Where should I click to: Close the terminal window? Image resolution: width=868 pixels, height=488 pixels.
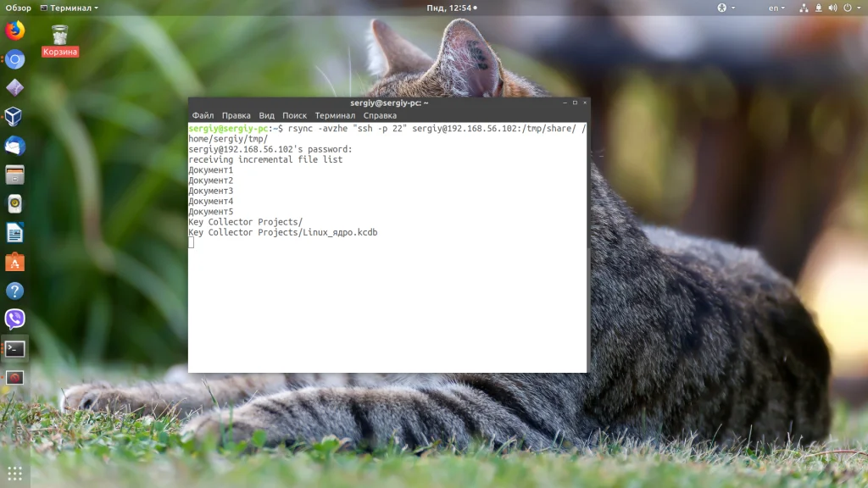(x=585, y=103)
